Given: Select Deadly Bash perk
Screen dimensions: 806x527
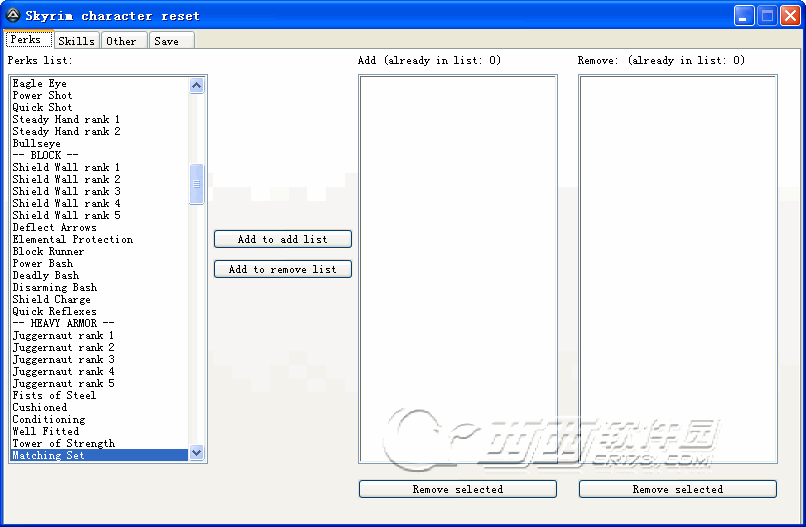Looking at the screenshot, I should 100,275.
